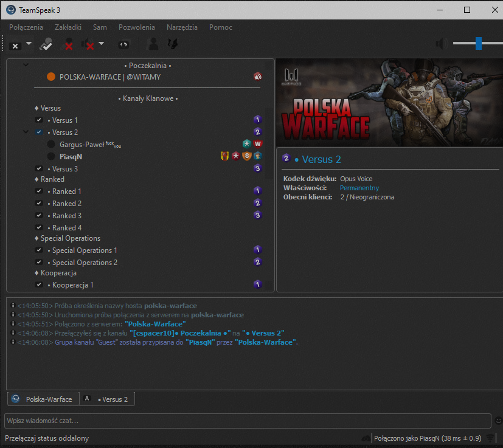503x448 pixels.
Task: Open the Sam menu
Action: coord(100,27)
